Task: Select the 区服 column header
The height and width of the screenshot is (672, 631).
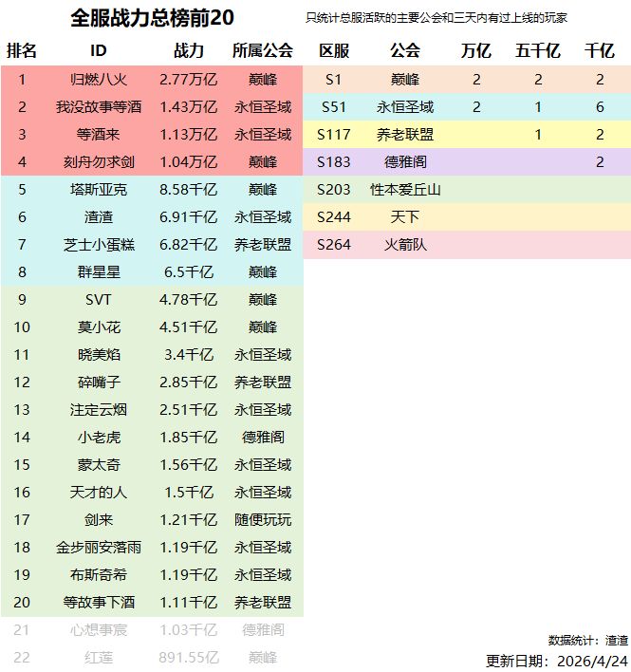Action: [x=334, y=50]
